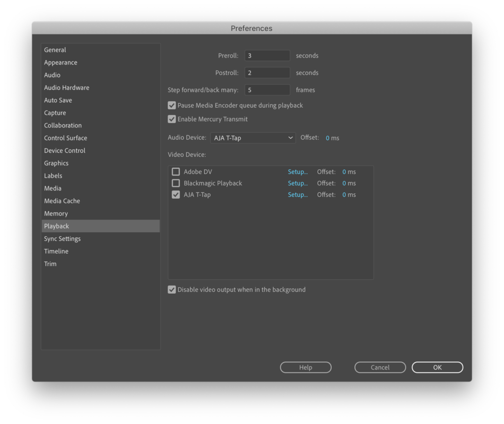Open the Audio Device dropdown

click(x=253, y=138)
